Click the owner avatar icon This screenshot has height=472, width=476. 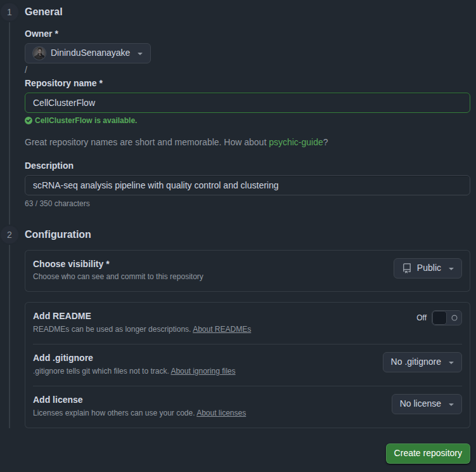(x=39, y=53)
